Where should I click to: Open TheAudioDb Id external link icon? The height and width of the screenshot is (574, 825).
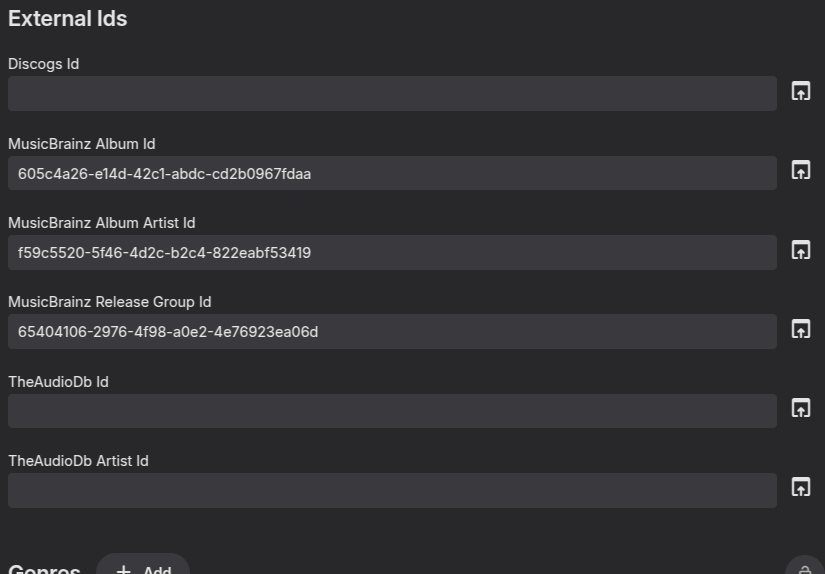(x=801, y=408)
